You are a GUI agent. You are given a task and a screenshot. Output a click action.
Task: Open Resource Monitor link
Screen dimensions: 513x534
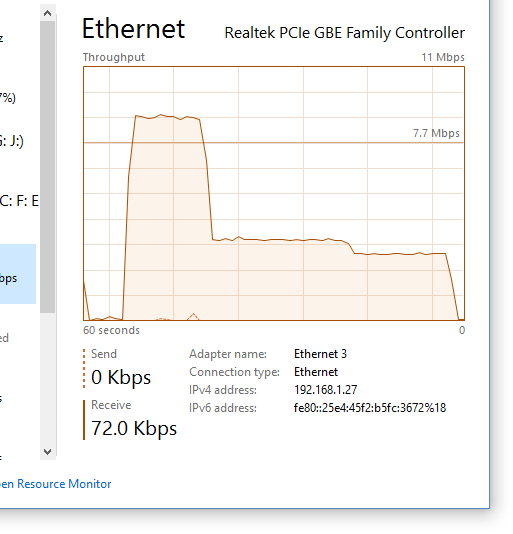click(56, 484)
